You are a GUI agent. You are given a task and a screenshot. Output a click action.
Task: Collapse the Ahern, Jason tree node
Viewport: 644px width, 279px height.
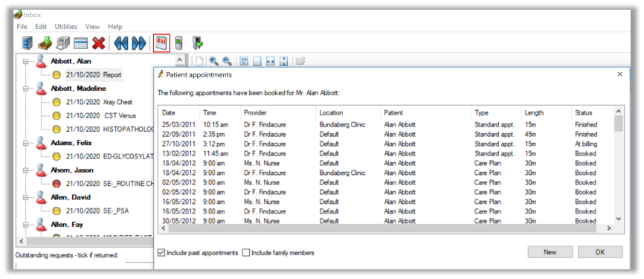[x=26, y=170]
